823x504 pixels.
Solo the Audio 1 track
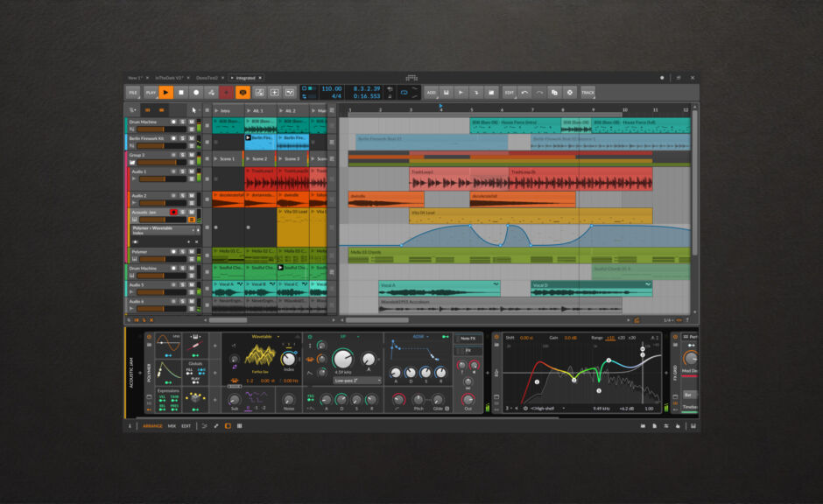tap(181, 169)
